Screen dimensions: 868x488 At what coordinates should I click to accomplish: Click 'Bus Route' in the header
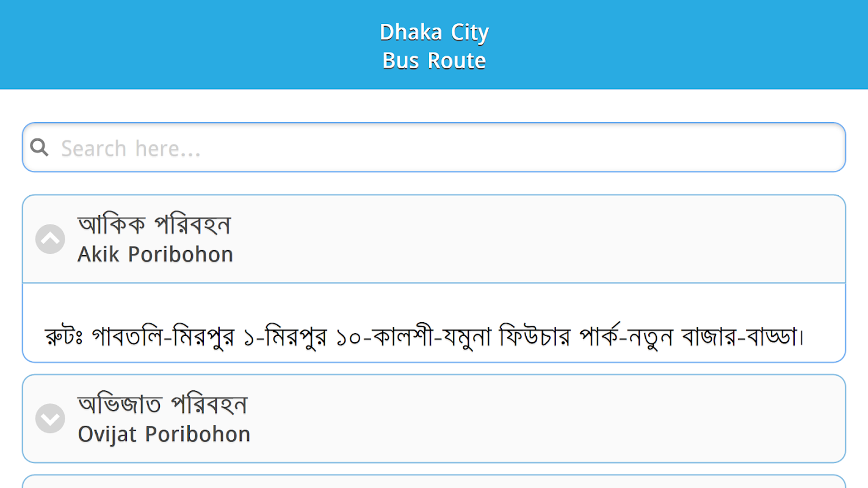434,60
